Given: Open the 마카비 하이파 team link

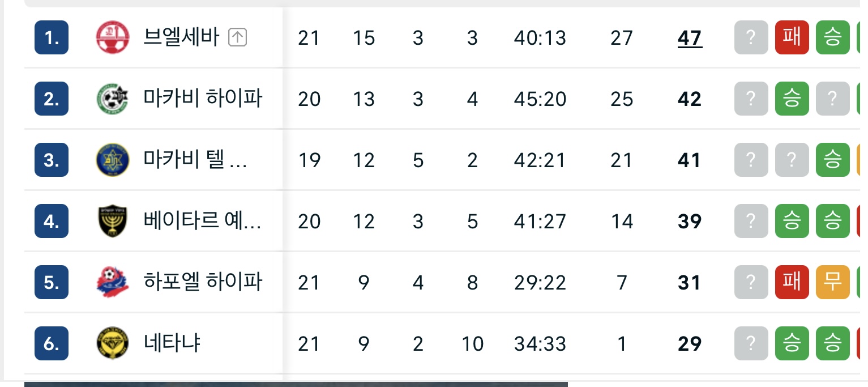Looking at the screenshot, I should tap(203, 99).
